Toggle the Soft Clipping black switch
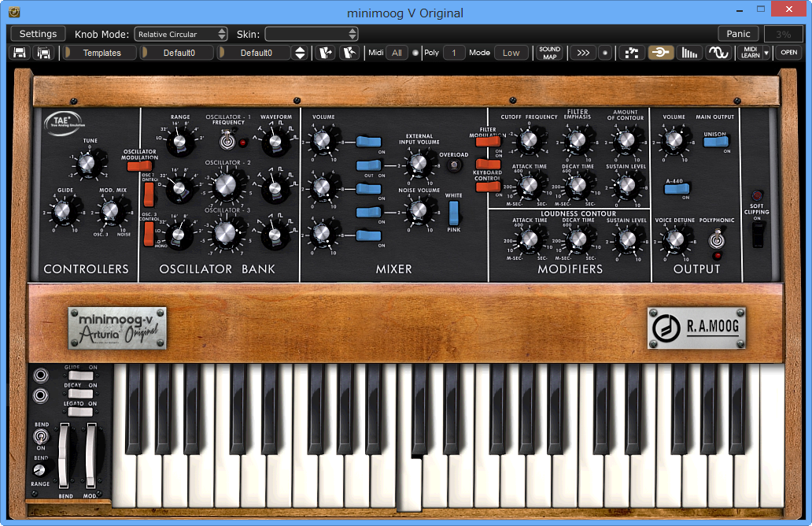This screenshot has height=526, width=812. 757,234
